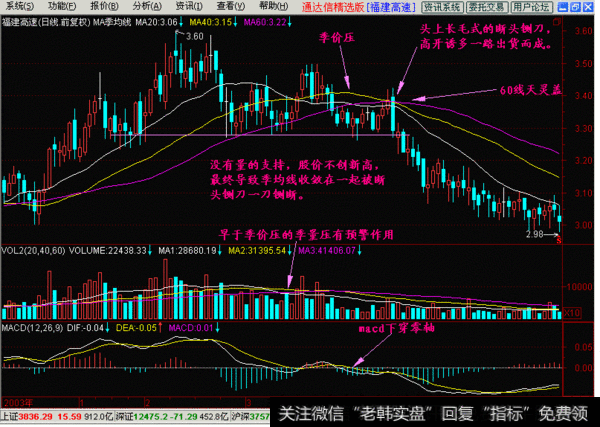Click month marker 3 on the time axis

248,403
